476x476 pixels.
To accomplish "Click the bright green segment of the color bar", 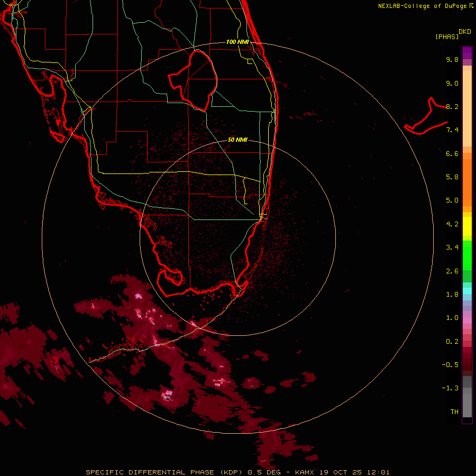I will tap(467, 255).
